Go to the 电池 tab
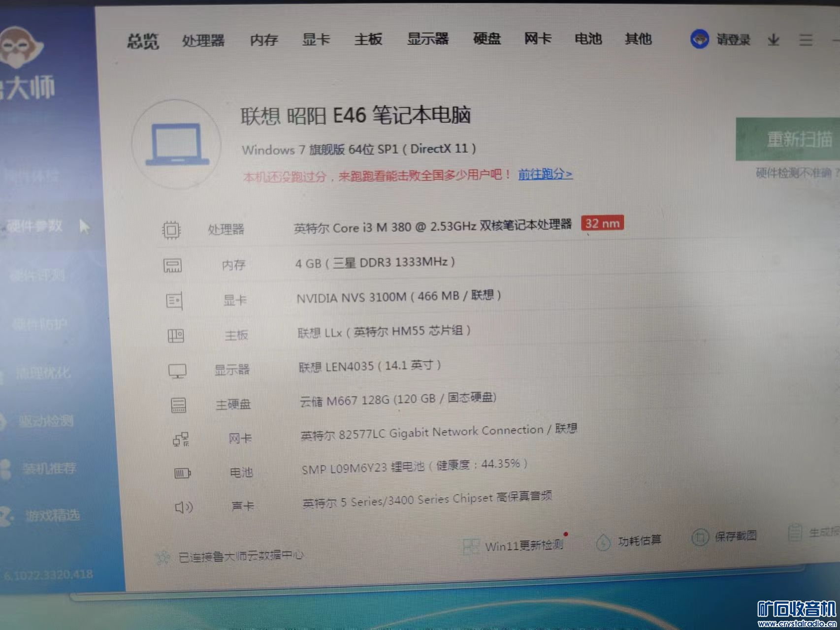This screenshot has width=840, height=630. 588,38
